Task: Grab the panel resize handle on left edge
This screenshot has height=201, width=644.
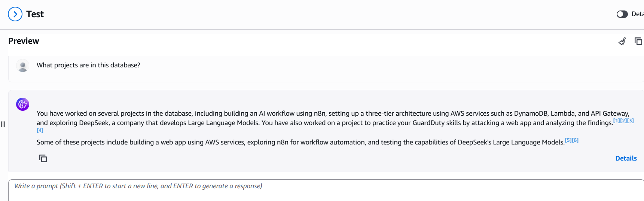Action: 3,124
